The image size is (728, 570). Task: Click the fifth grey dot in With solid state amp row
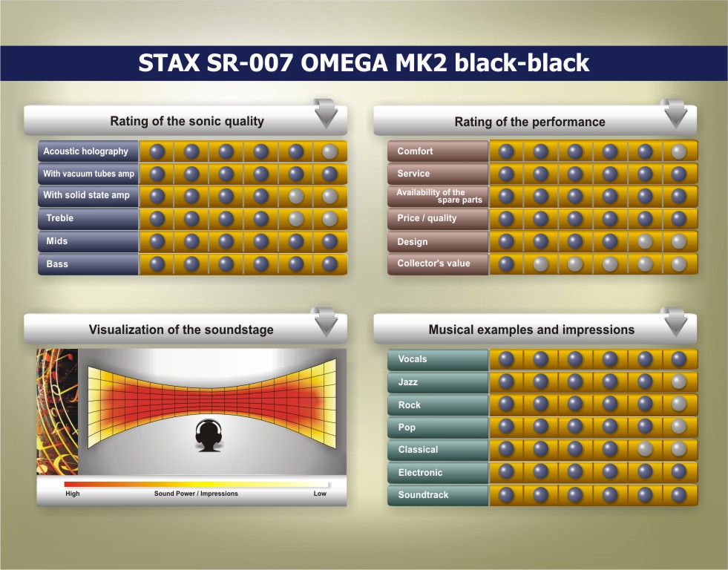pos(296,196)
